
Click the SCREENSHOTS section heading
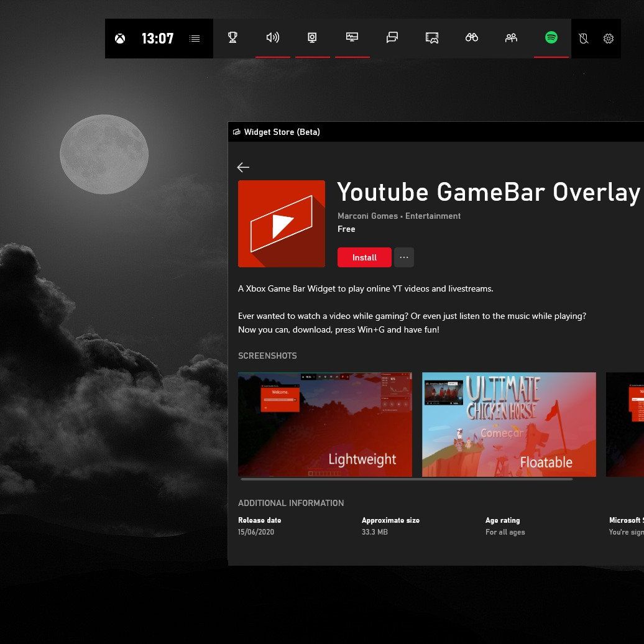[x=267, y=356]
